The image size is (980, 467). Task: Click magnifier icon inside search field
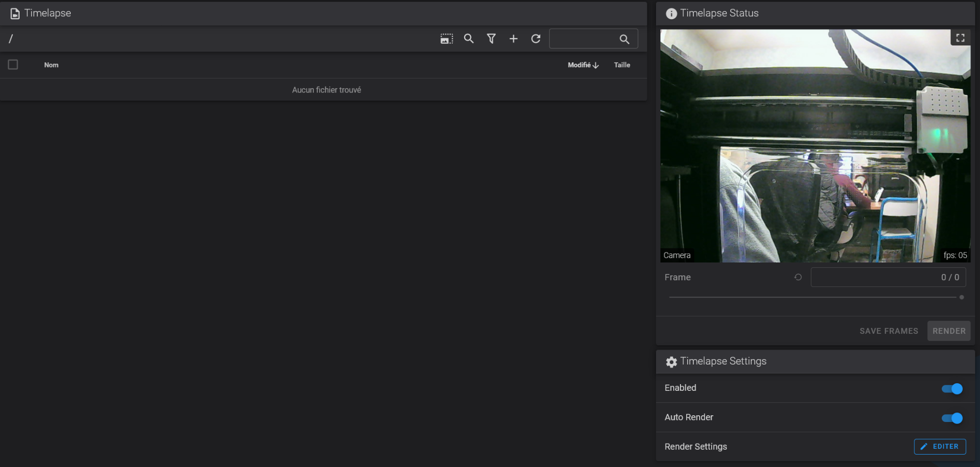624,39
